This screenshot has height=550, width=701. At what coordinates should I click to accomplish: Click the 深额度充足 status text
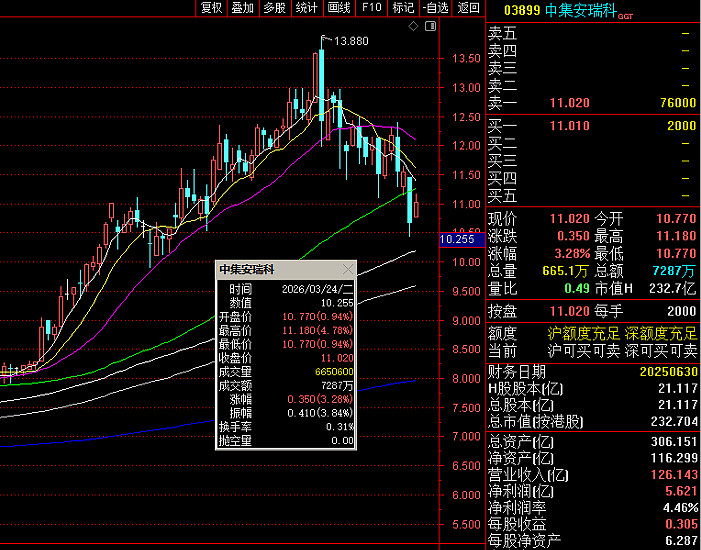[661, 334]
